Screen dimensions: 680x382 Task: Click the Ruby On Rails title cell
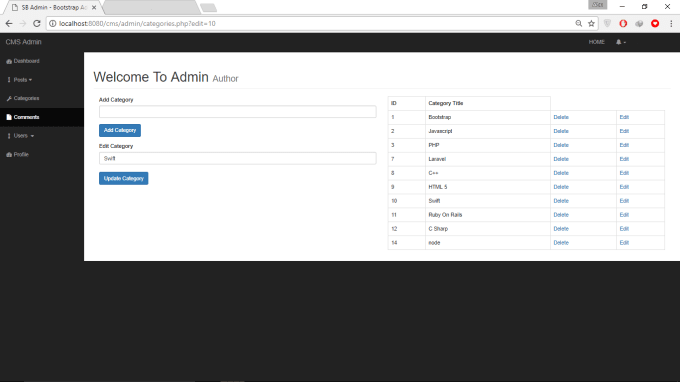tap(488, 215)
